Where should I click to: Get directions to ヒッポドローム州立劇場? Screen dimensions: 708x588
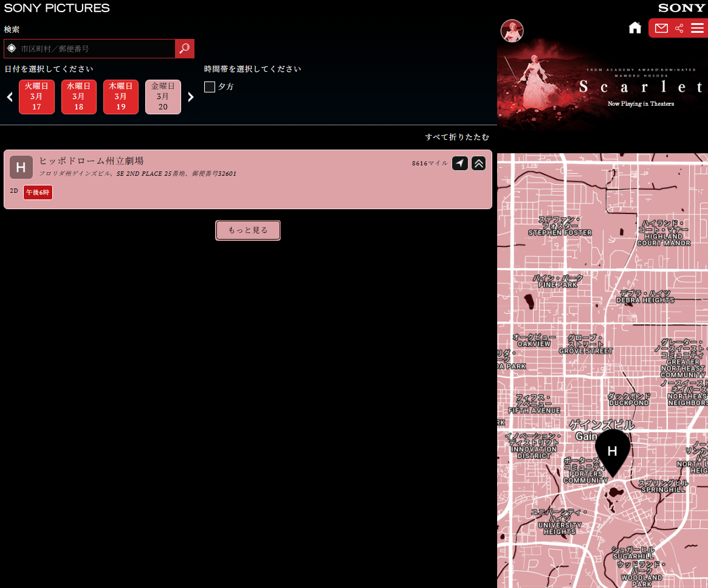point(460,164)
